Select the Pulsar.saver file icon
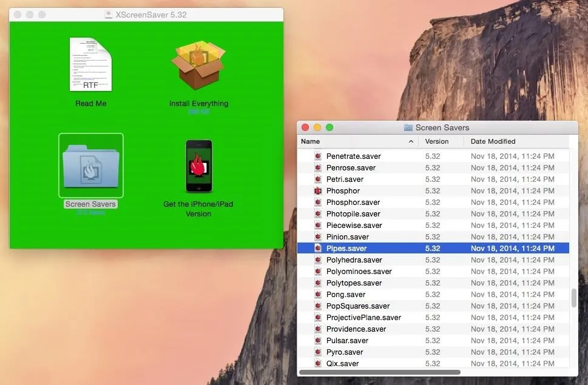 [x=318, y=341]
